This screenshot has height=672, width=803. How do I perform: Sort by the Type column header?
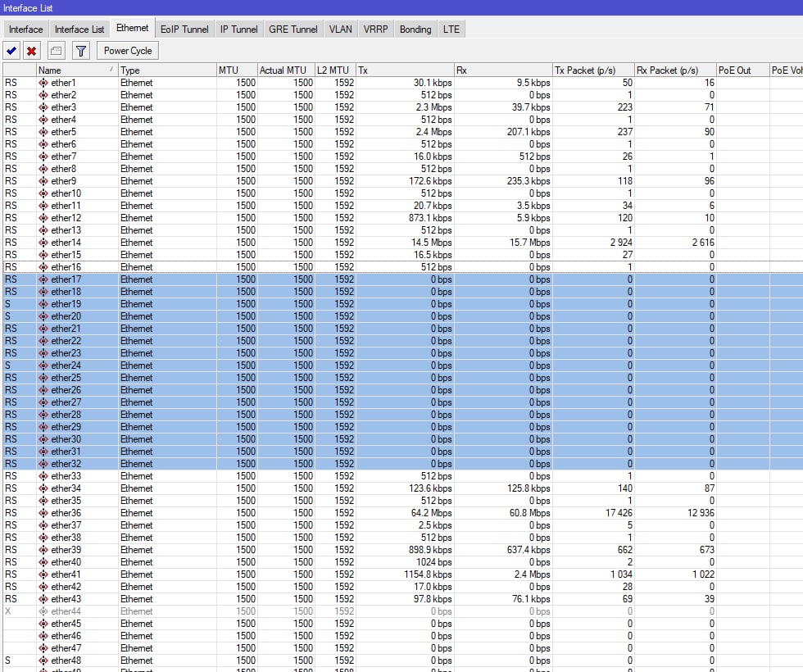(167, 70)
